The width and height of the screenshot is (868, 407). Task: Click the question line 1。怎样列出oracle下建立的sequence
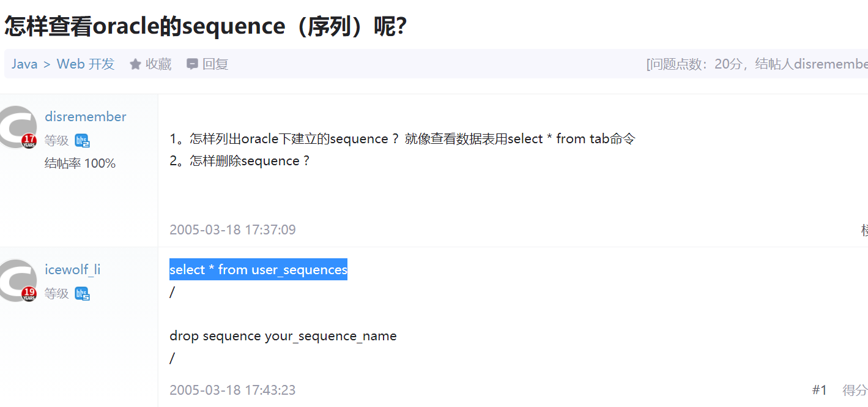pos(402,139)
